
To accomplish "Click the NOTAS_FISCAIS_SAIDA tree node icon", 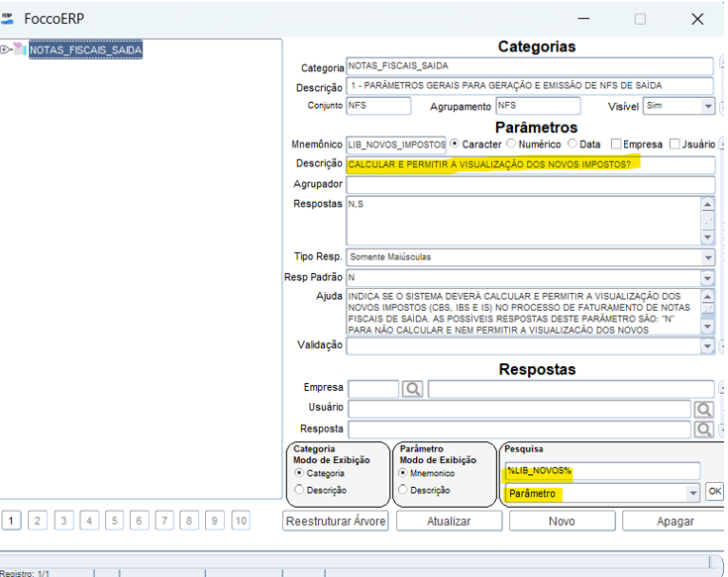I will pyautogui.click(x=20, y=49).
